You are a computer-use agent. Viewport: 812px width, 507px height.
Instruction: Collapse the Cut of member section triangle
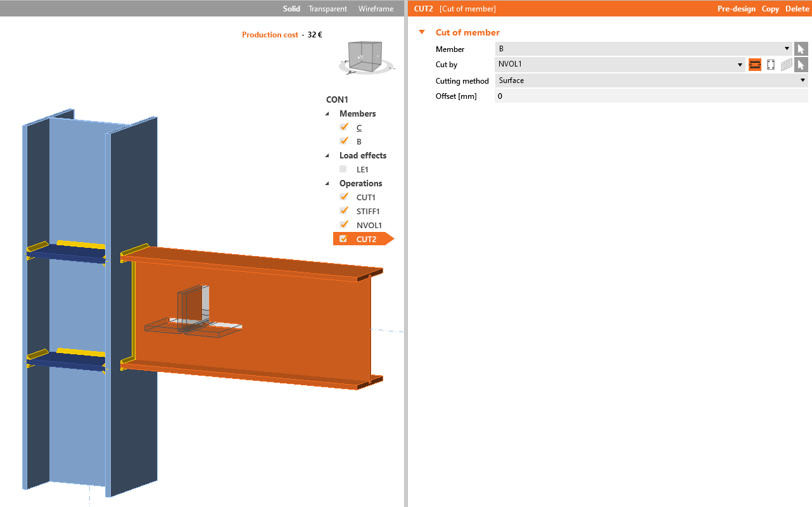(x=422, y=32)
